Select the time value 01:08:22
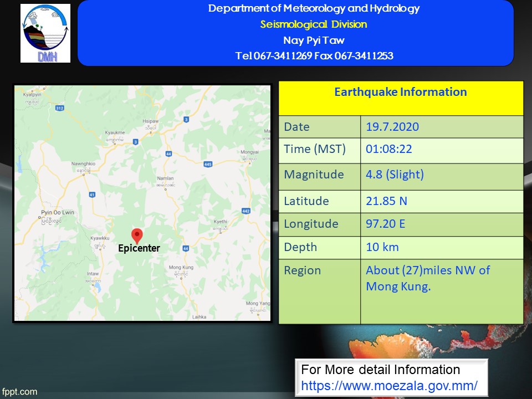 pos(389,149)
